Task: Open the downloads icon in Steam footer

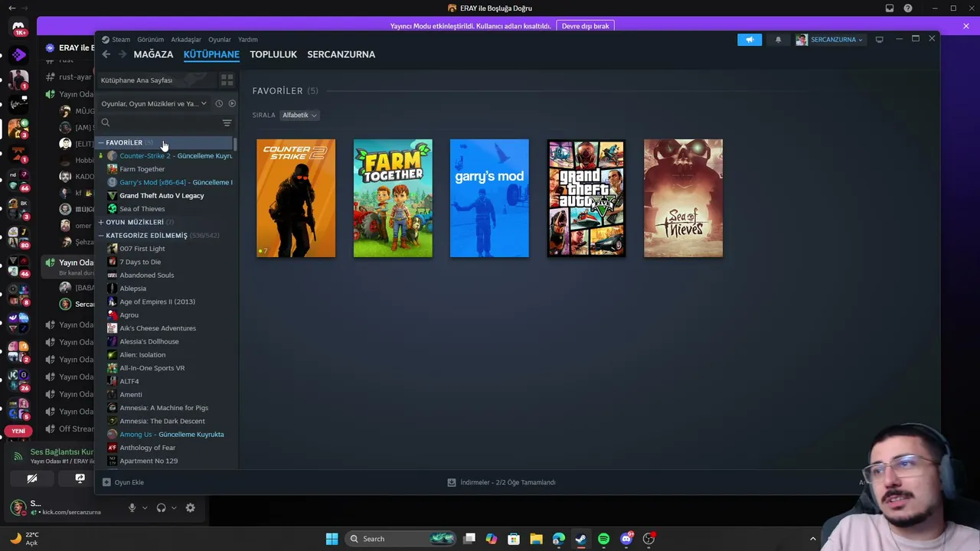Action: tap(452, 482)
